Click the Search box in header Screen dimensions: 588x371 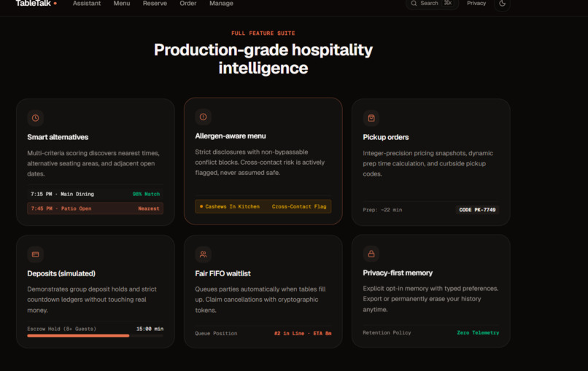(432, 4)
